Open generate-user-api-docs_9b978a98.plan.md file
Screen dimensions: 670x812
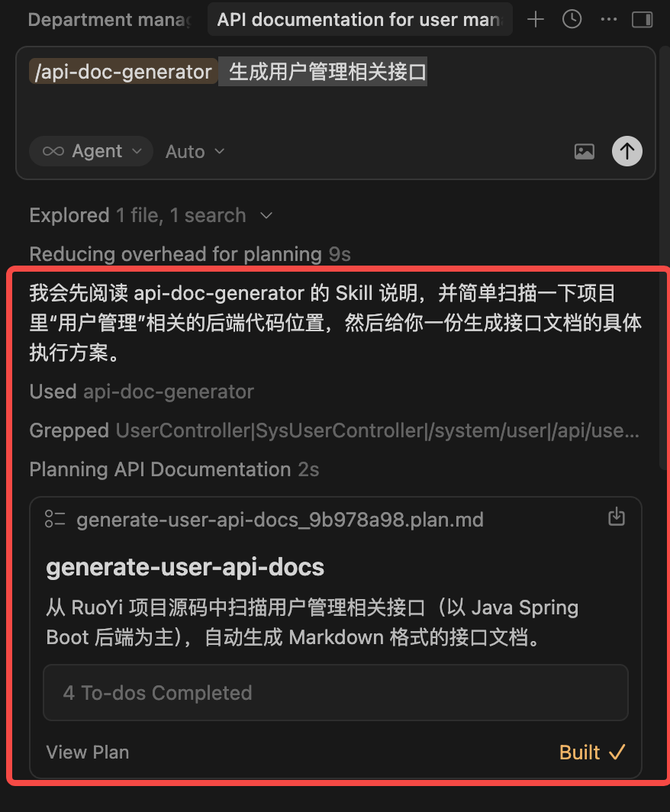(x=279, y=520)
